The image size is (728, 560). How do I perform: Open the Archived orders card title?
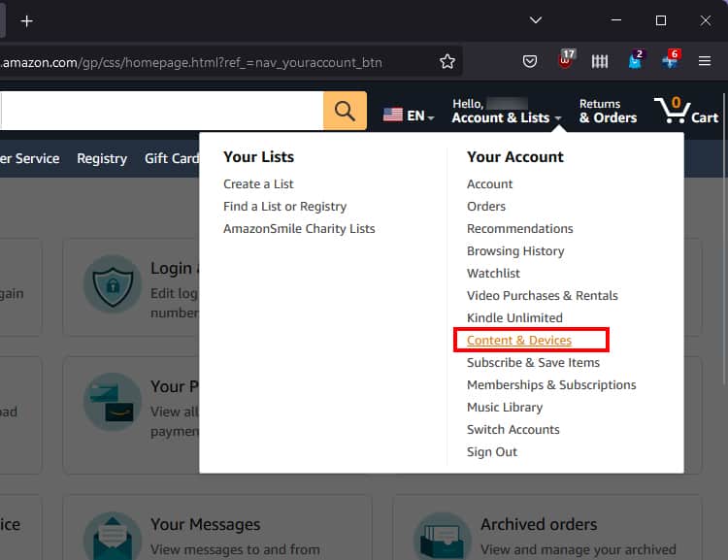tap(539, 524)
